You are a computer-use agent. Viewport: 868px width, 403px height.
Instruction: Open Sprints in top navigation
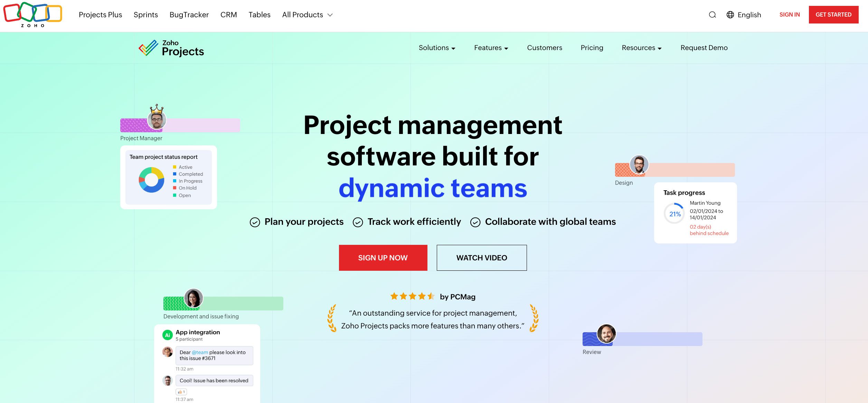[146, 15]
